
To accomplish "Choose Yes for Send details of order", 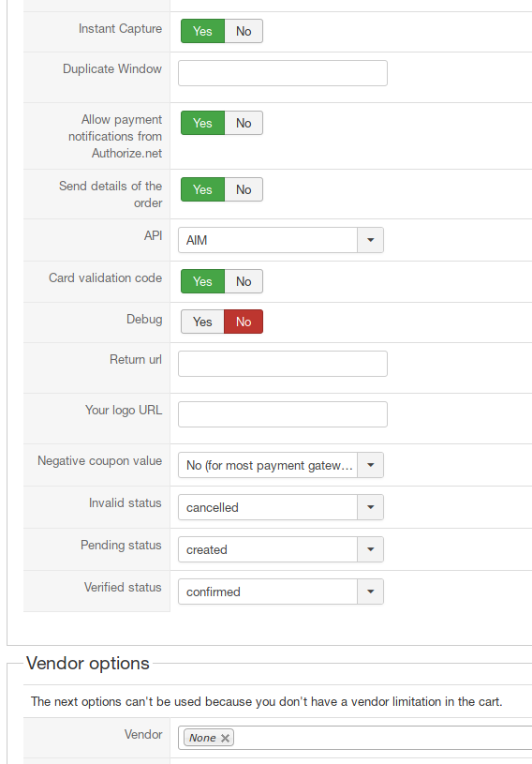I will pyautogui.click(x=202, y=189).
